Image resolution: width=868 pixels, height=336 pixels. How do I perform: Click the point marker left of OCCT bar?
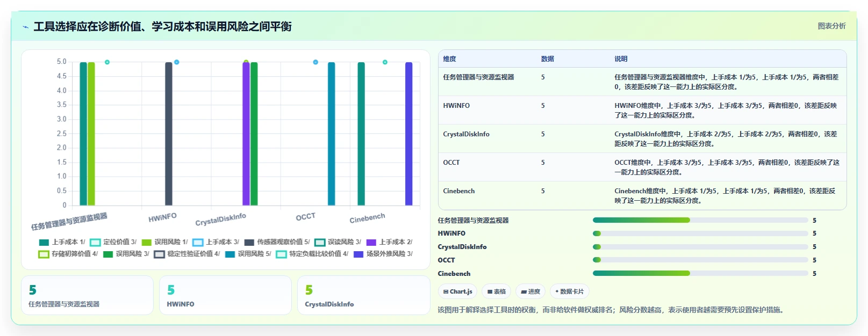(315, 62)
